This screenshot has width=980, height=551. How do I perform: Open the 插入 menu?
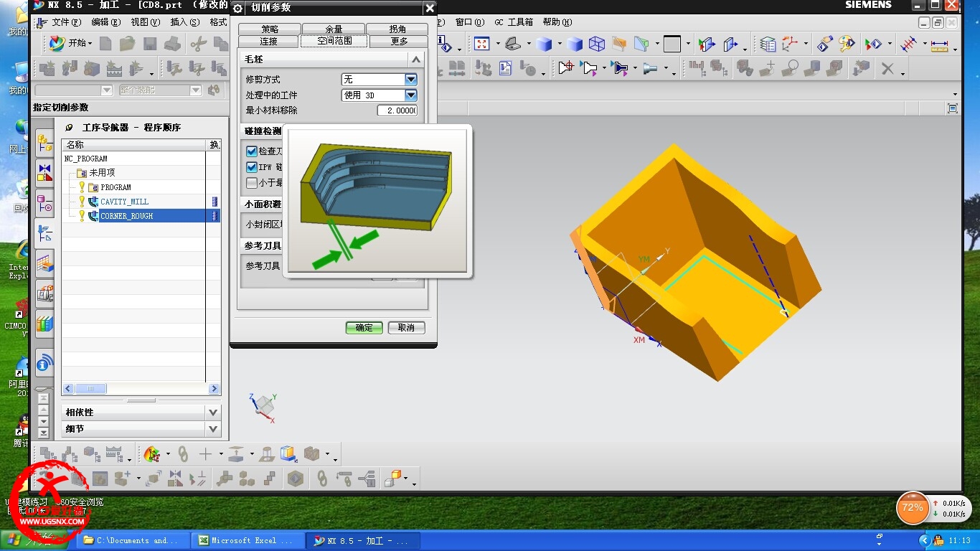coord(184,22)
